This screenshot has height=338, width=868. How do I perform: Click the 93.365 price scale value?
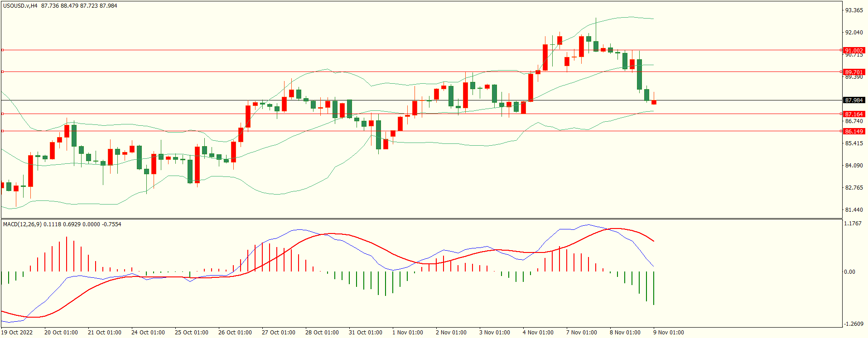coord(854,10)
